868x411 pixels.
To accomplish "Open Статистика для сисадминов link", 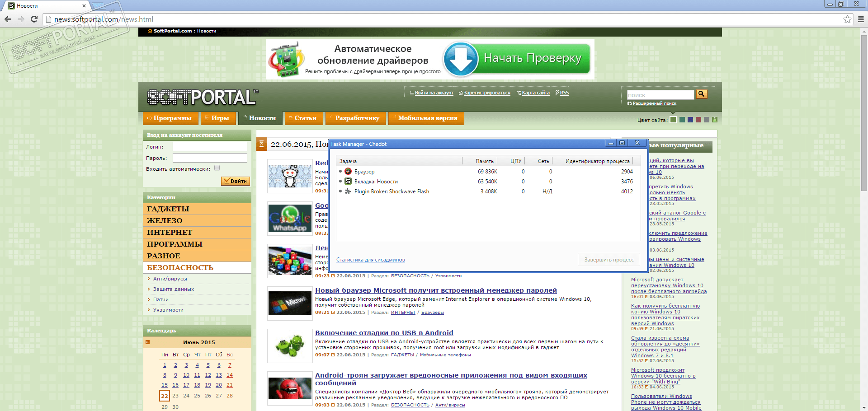I will click(371, 260).
